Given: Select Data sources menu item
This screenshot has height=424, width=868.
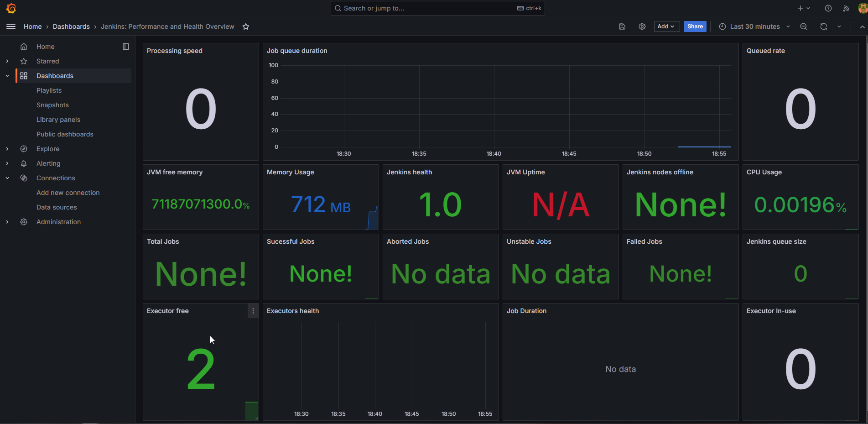Looking at the screenshot, I should click(57, 207).
